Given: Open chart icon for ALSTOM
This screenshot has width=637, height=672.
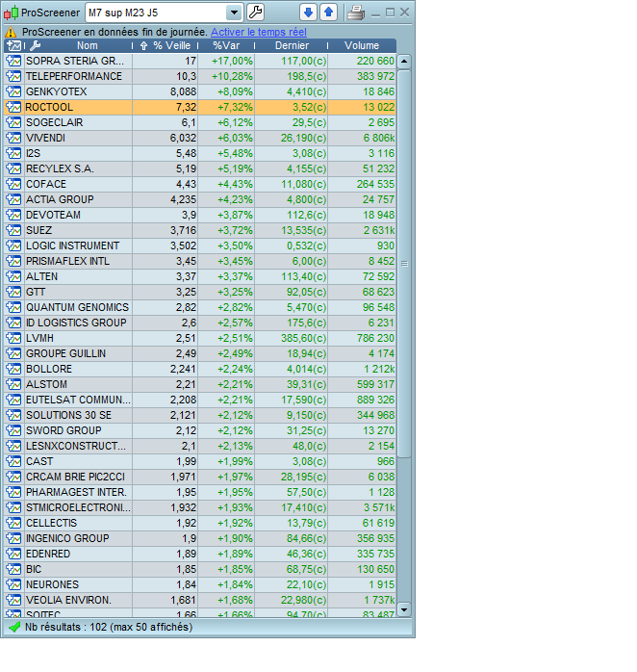Looking at the screenshot, I should [13, 384].
